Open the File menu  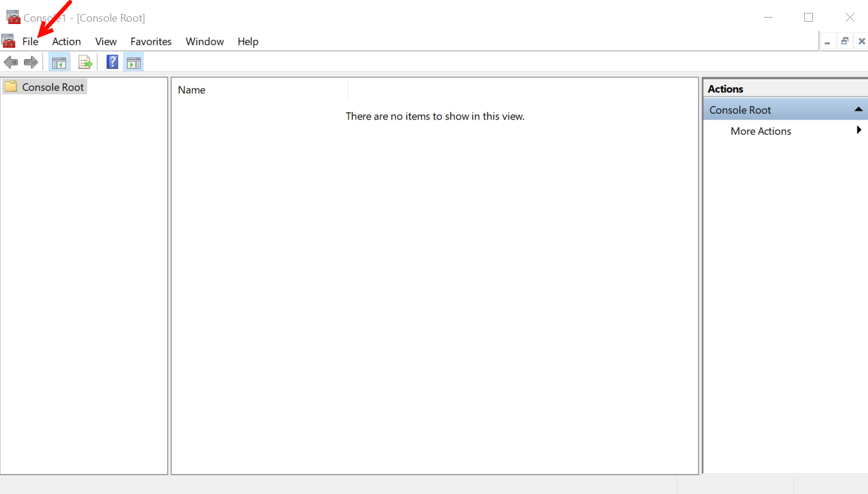pos(30,42)
